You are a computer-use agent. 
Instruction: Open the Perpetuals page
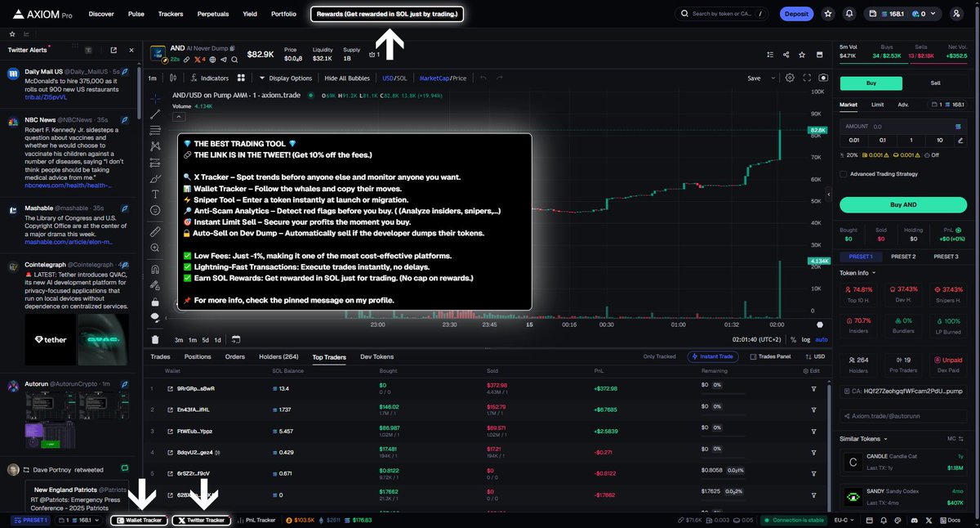point(212,14)
